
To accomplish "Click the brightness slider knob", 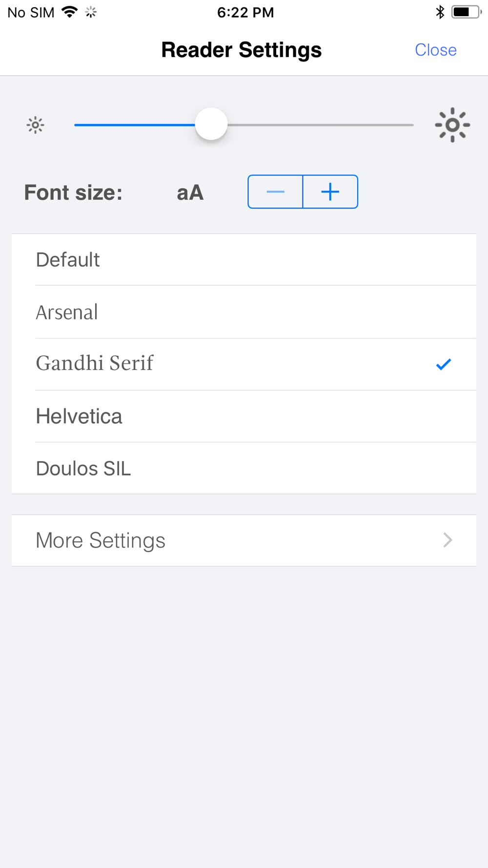I will (211, 124).
